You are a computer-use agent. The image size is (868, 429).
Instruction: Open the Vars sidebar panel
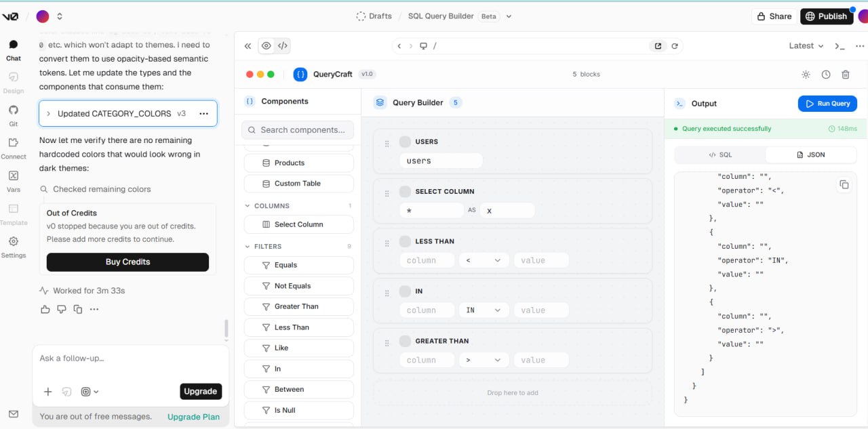click(x=14, y=181)
